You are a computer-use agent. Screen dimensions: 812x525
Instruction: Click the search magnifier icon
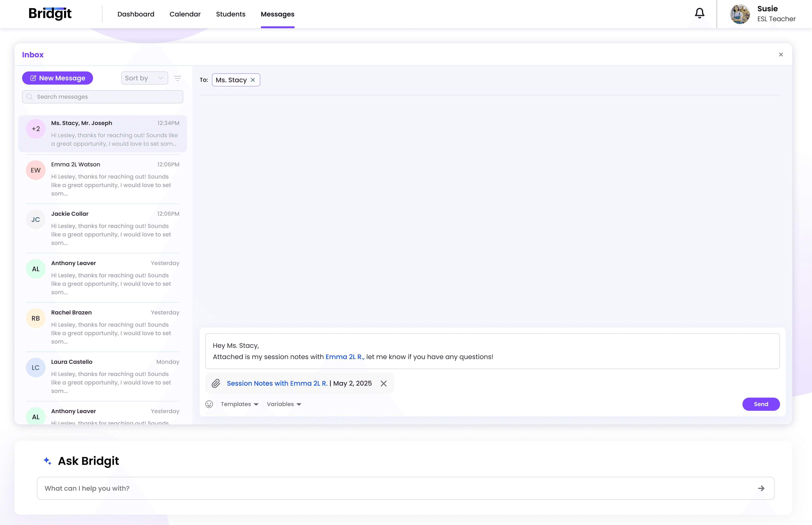(30, 97)
